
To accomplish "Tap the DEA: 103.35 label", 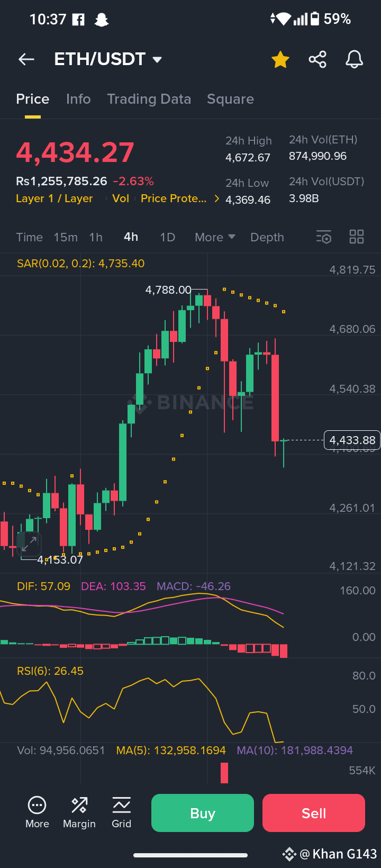I will tap(113, 586).
